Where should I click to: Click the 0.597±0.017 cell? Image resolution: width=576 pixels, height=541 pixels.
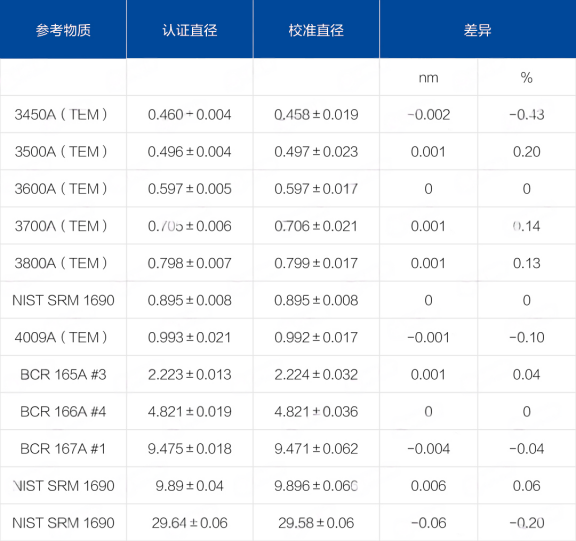click(316, 189)
